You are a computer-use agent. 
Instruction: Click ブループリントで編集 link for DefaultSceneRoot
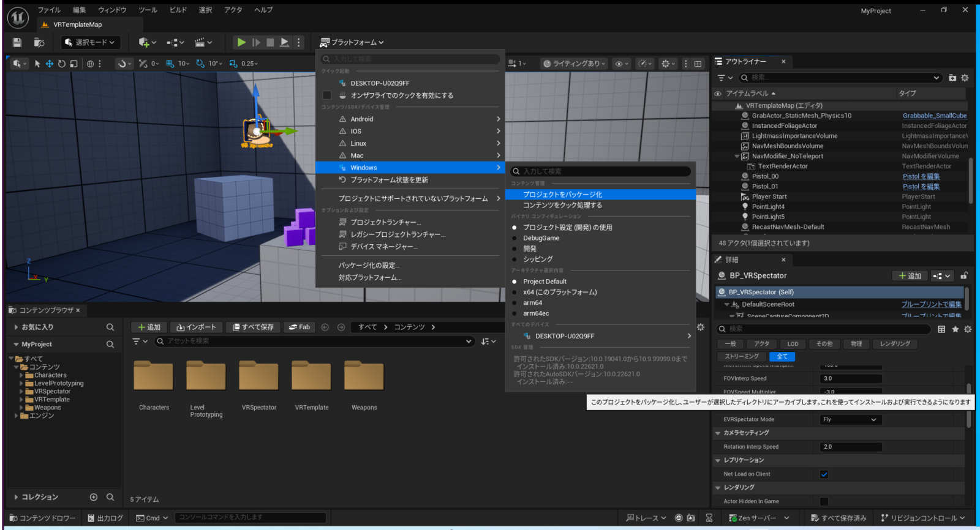931,304
